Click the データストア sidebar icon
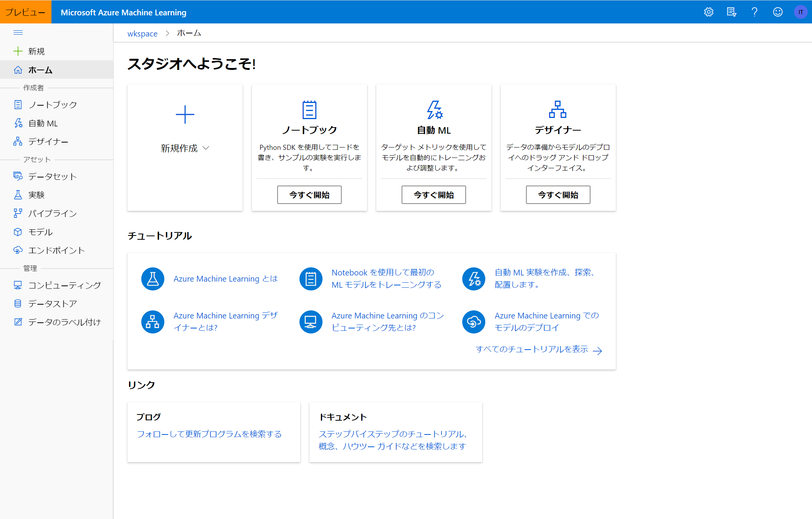The width and height of the screenshot is (812, 519). click(x=18, y=303)
